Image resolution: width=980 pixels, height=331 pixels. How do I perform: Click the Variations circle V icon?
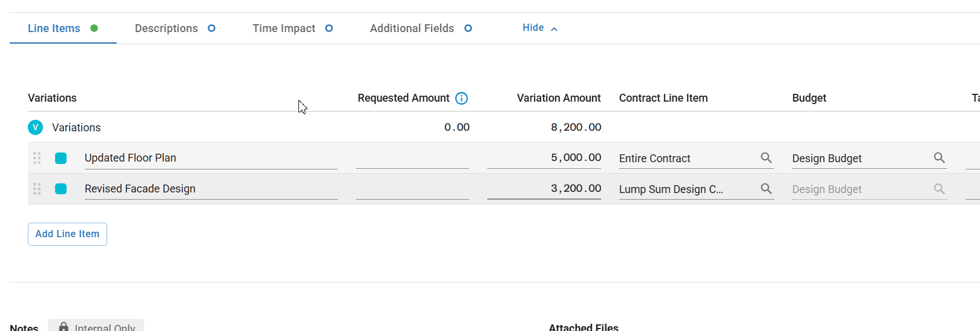coord(36,127)
